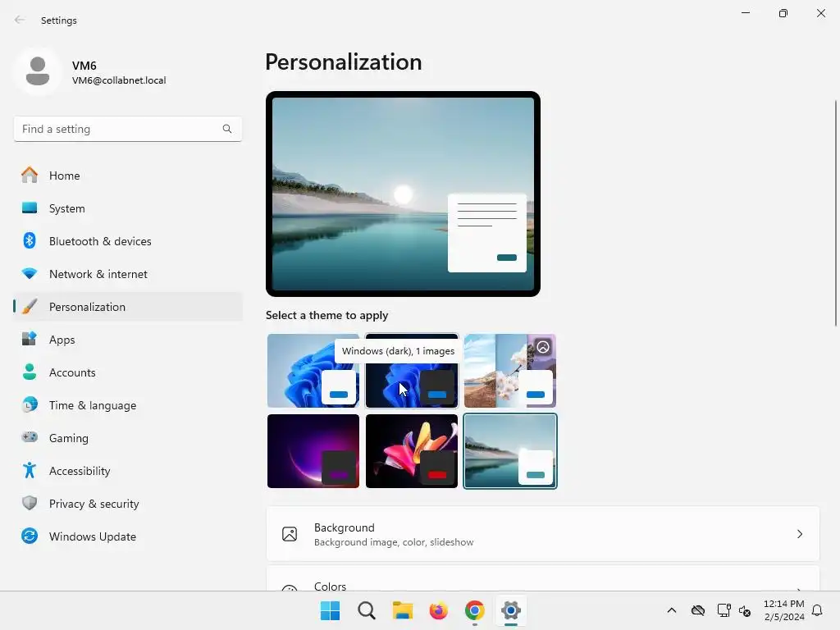
Task: Launch Firefox from taskbar
Action: point(438,610)
